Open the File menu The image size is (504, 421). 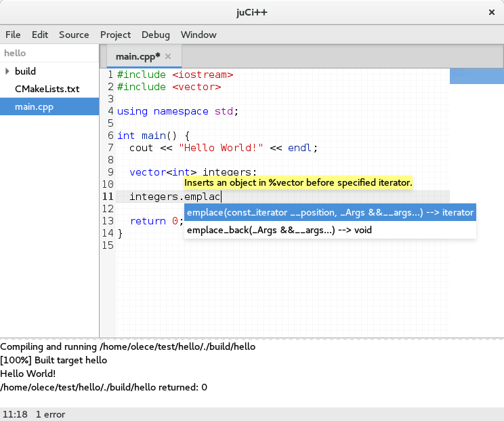tap(13, 35)
